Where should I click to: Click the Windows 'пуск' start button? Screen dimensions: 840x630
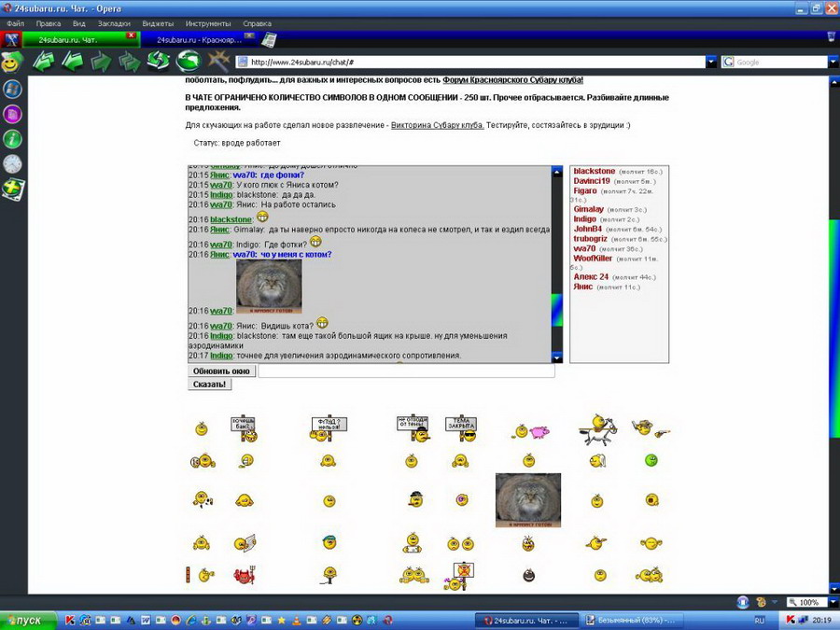click(x=28, y=621)
